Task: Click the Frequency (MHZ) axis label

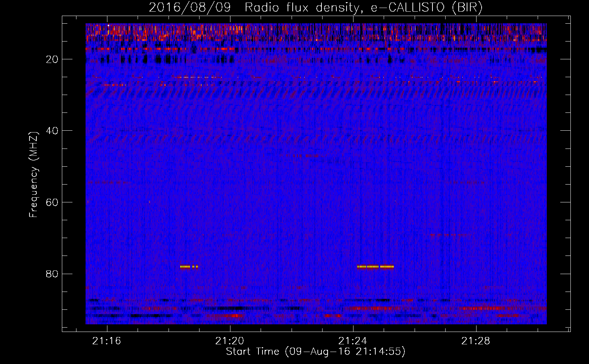Action: 33,175
